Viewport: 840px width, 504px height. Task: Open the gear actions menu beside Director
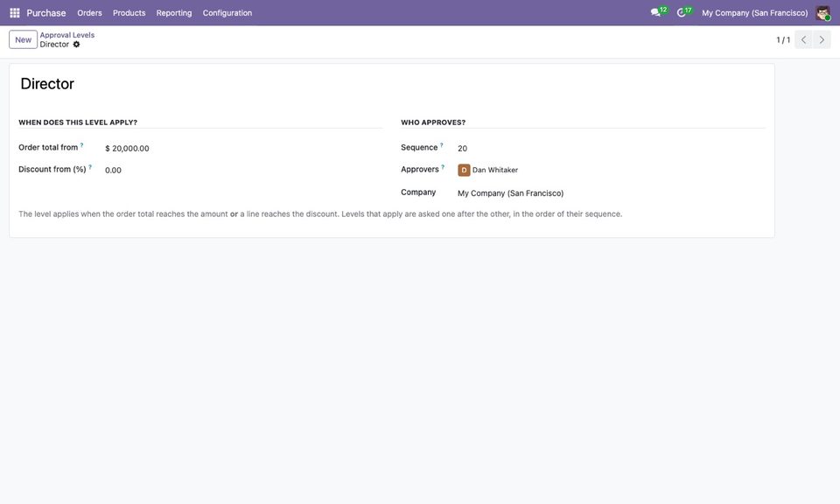tap(77, 45)
